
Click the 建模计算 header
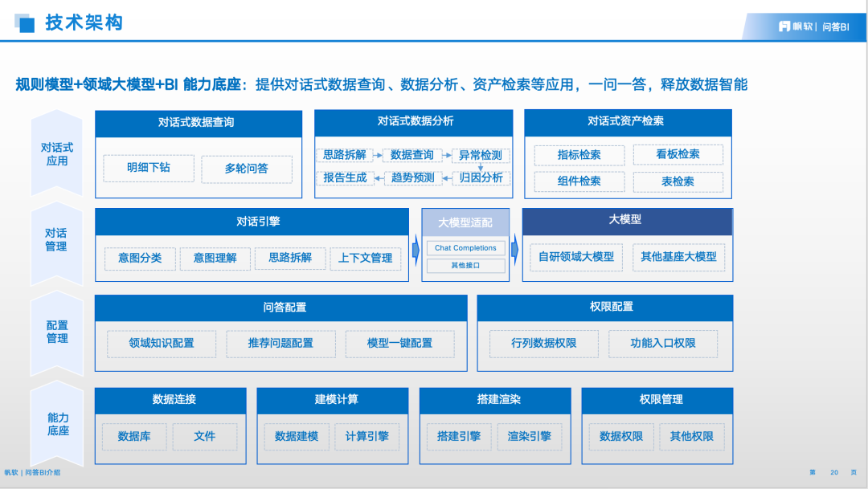[x=333, y=401]
